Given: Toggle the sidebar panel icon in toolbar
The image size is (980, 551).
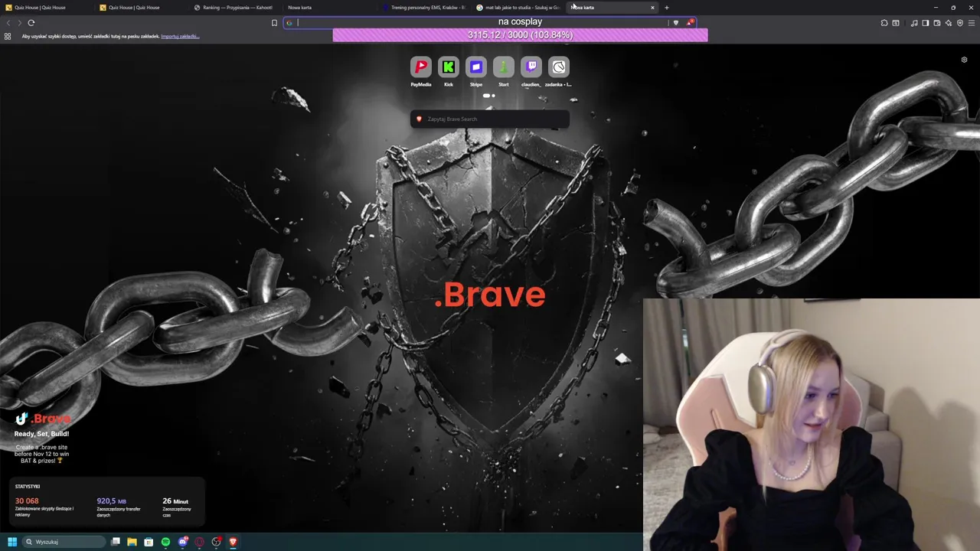Looking at the screenshot, I should coord(925,23).
